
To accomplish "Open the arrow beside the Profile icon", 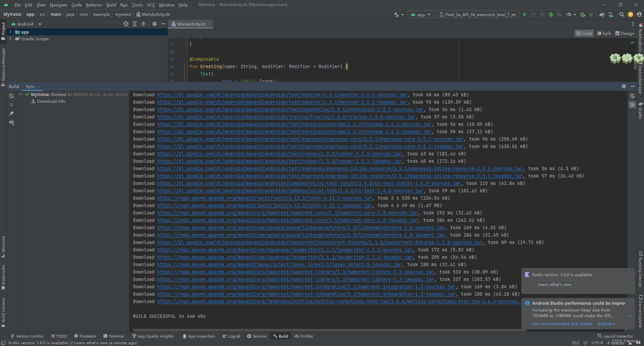I will tap(574, 14).
